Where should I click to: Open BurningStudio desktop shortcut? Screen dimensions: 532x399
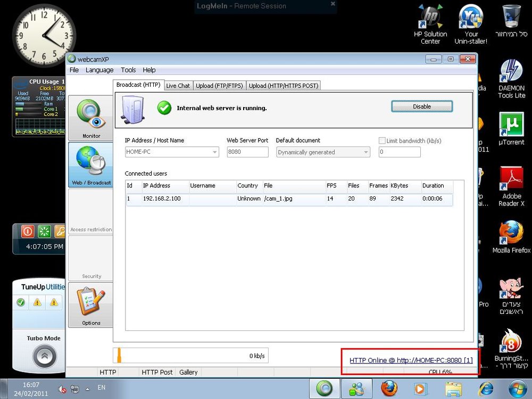coord(511,349)
